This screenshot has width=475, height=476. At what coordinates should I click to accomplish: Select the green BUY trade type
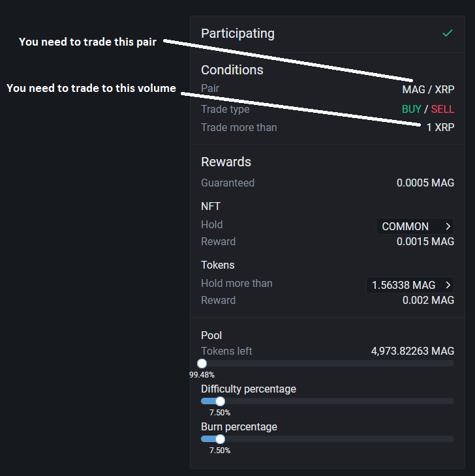point(411,109)
